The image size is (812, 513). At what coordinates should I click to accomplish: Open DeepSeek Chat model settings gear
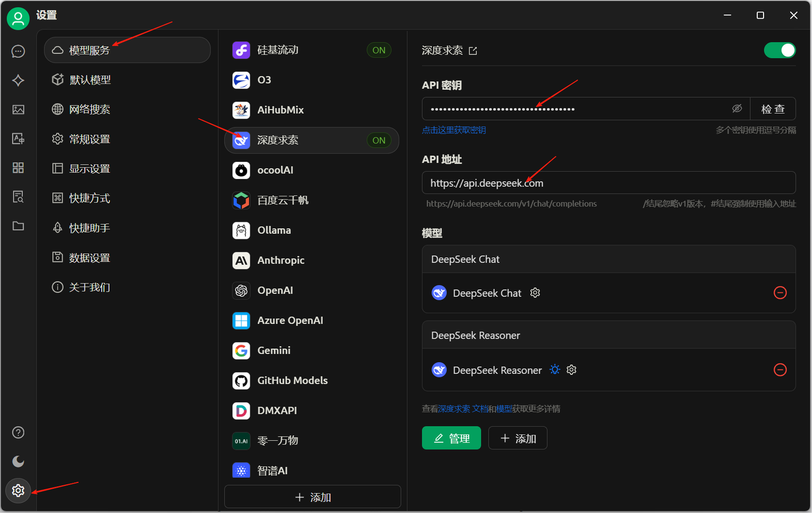pos(535,292)
